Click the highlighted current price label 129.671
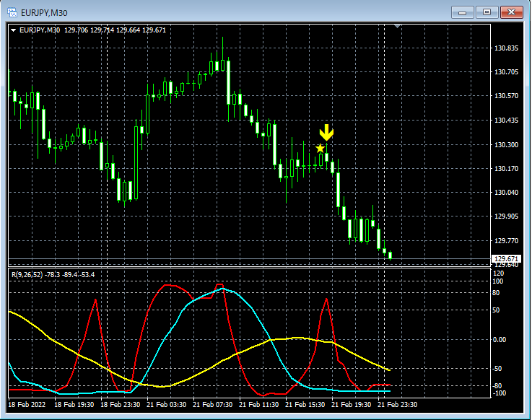This screenshot has height=420, width=532. coord(506,259)
